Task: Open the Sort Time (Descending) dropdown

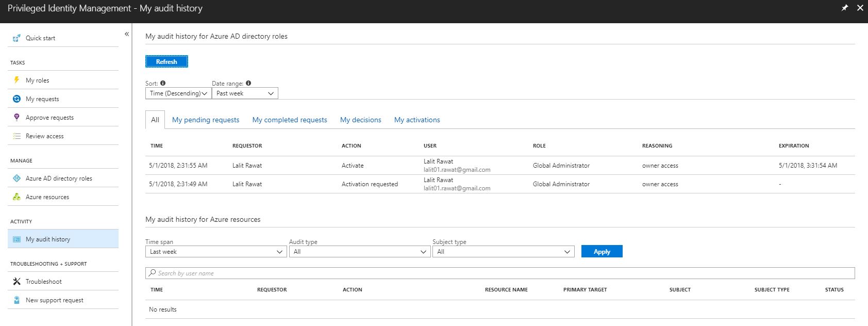Action: tap(178, 93)
